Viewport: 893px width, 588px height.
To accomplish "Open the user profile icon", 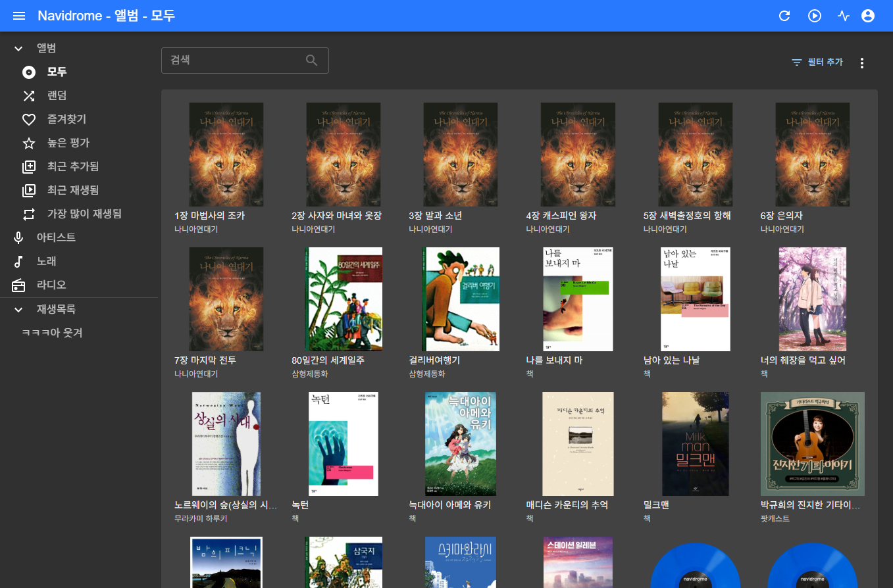I will [868, 16].
